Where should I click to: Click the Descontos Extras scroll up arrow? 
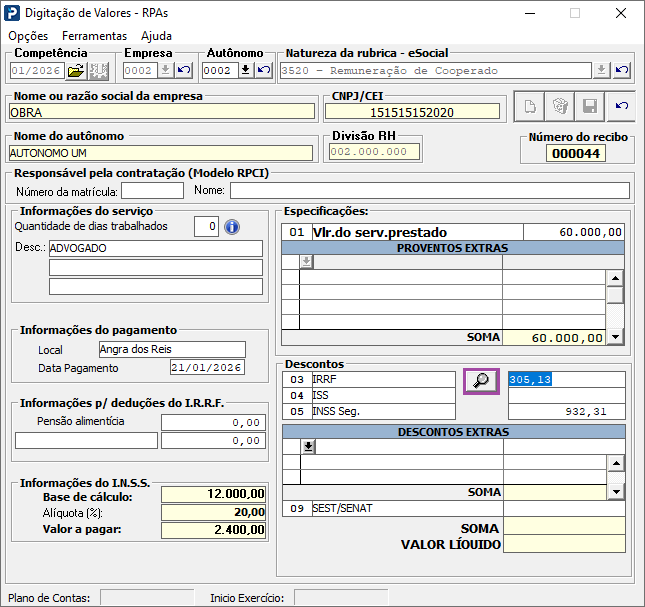tap(616, 463)
